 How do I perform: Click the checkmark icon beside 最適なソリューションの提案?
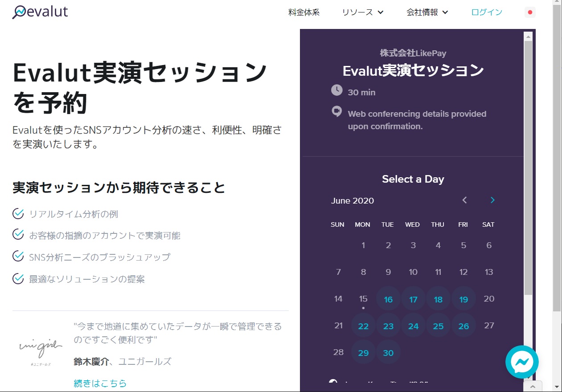[x=18, y=279]
